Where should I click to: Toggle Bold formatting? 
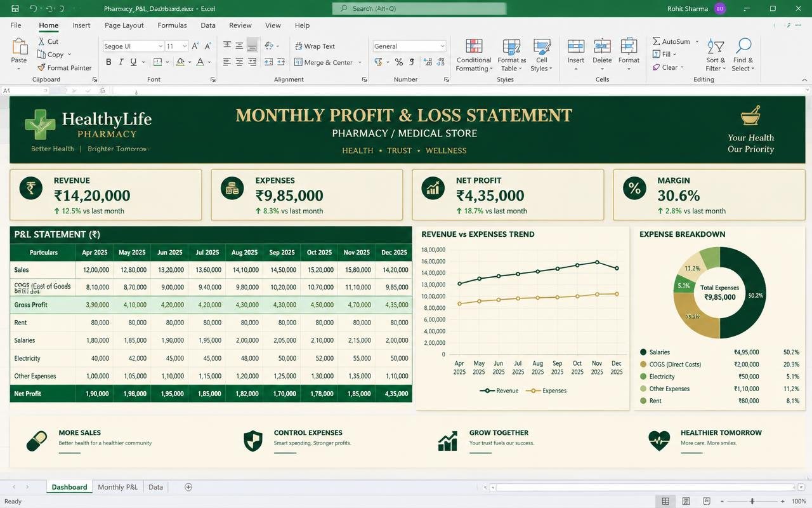click(108, 62)
